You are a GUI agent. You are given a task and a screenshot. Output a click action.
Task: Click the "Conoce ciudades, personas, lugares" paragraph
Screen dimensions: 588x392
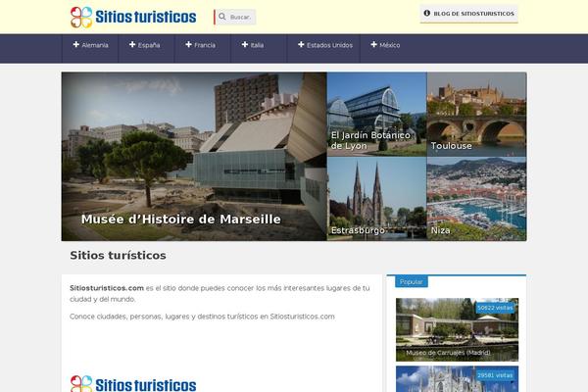pos(202,317)
